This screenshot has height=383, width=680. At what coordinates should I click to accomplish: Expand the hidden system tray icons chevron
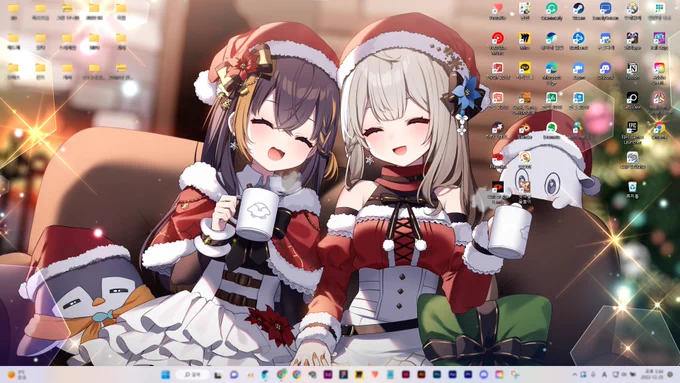tap(575, 374)
